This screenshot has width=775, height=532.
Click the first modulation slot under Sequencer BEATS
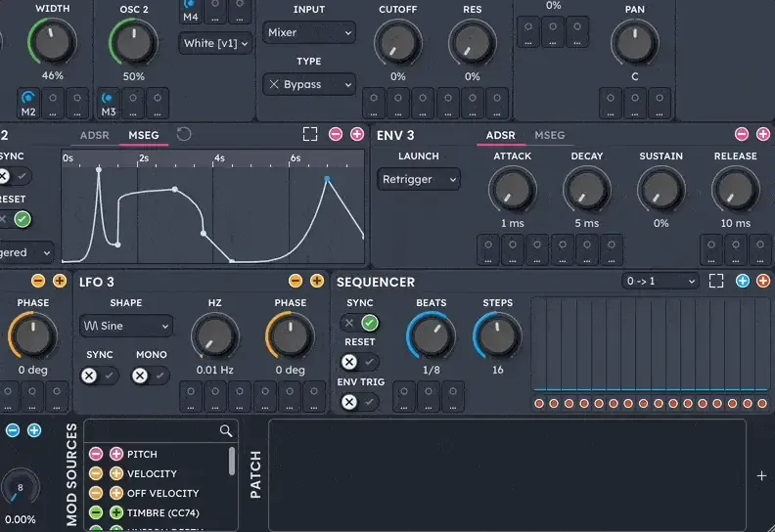(x=404, y=397)
